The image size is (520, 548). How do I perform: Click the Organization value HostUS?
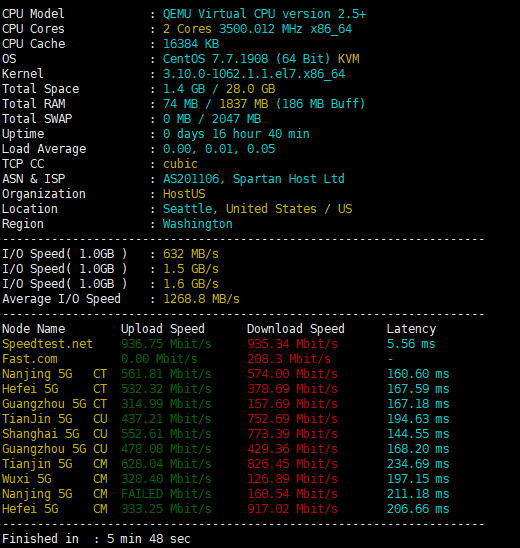pyautogui.click(x=184, y=194)
